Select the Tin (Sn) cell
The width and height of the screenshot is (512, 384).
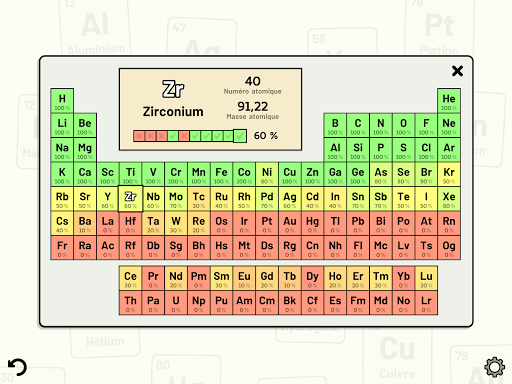tap(358, 199)
